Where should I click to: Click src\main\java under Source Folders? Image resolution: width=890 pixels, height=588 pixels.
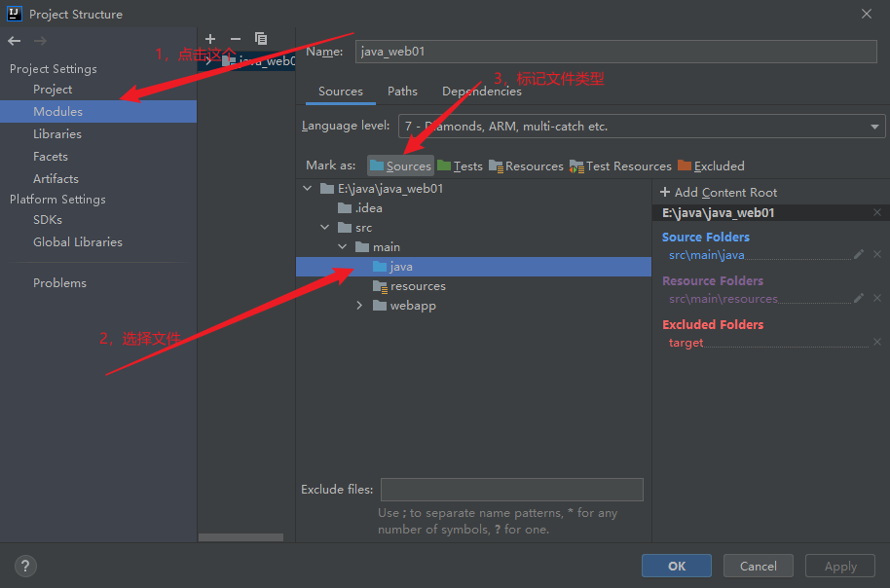tap(707, 255)
